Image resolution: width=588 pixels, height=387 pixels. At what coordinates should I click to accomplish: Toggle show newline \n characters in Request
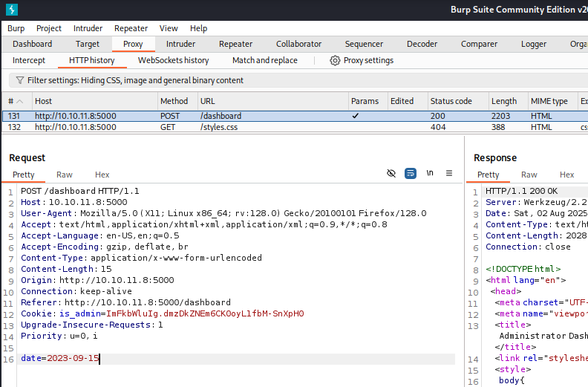(x=429, y=173)
